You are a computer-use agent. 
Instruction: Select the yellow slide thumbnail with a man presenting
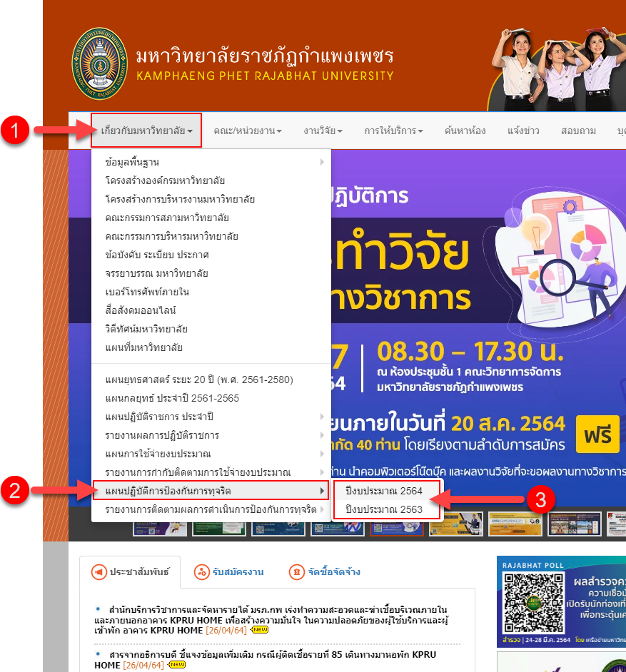456,524
